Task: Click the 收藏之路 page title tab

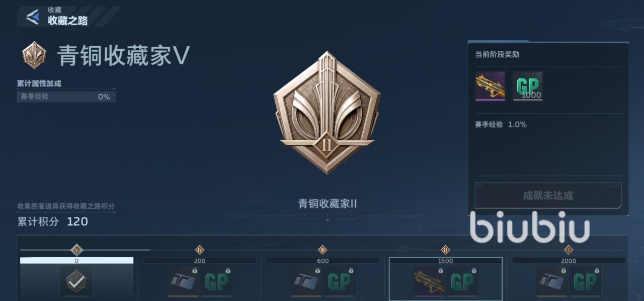Action: point(68,21)
